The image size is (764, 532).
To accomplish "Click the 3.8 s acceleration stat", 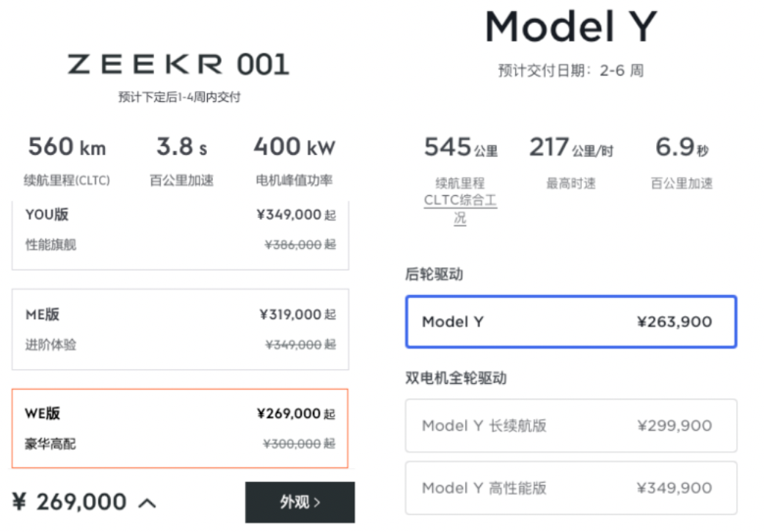I will point(181,147).
